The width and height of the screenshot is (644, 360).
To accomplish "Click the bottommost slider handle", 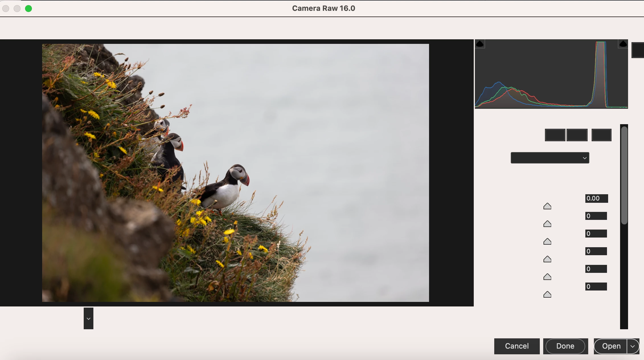I will pyautogui.click(x=547, y=294).
